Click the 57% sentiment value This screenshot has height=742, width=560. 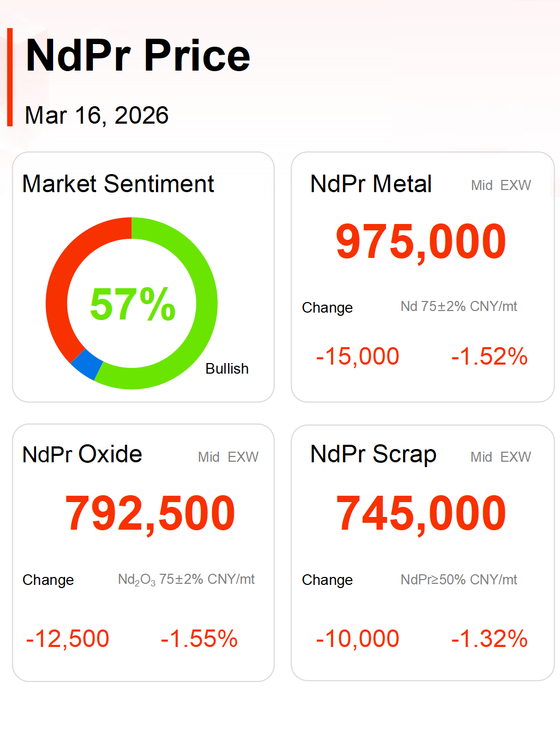point(133,304)
